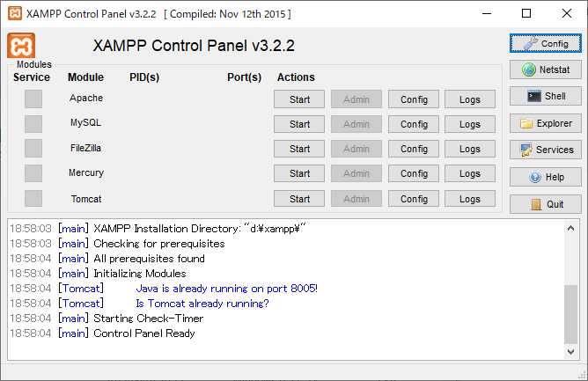The width and height of the screenshot is (588, 381).
Task: Click the XAMPP title bar icon
Action: (13, 14)
